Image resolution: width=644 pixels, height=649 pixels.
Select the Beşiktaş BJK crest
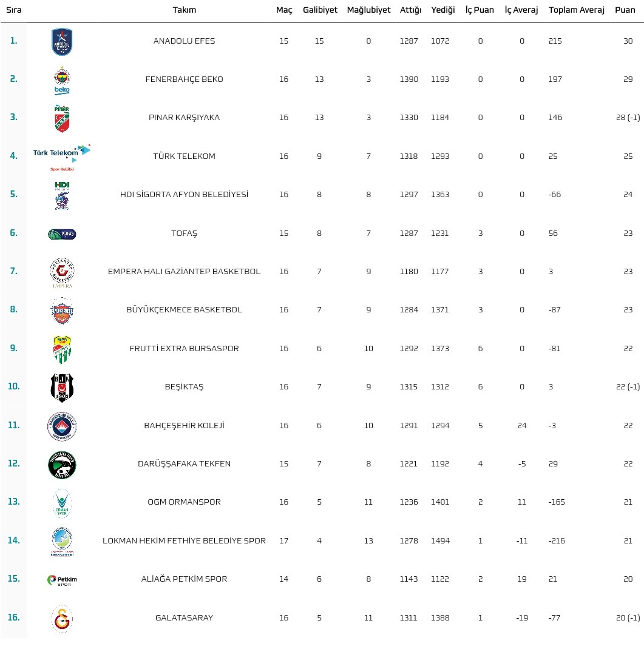[x=62, y=388]
